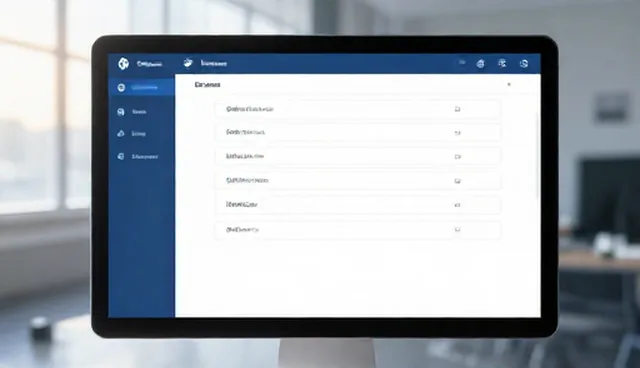Click the second icon from right in header
640x368 pixels.
point(502,63)
